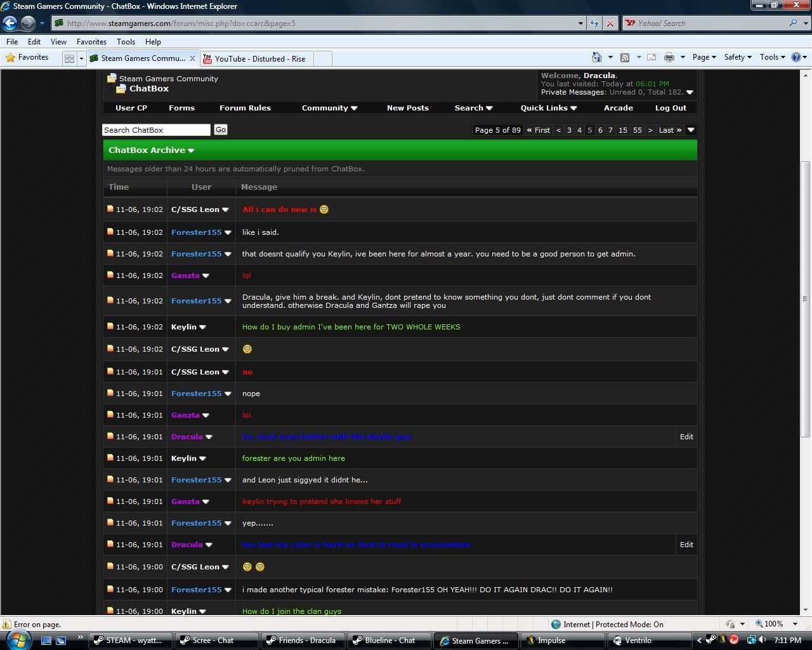Open the Community dropdown menu
Screen dimensions: 812x650
[x=329, y=108]
